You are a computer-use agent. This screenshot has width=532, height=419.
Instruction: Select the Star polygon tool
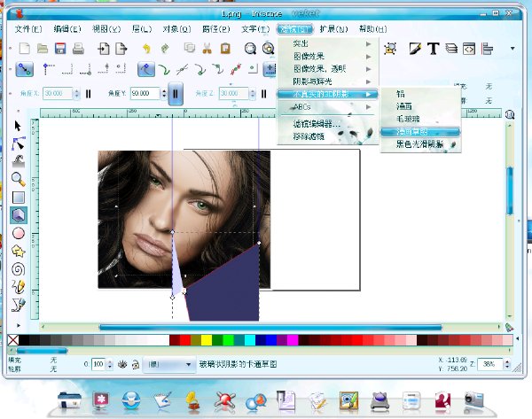(19, 251)
